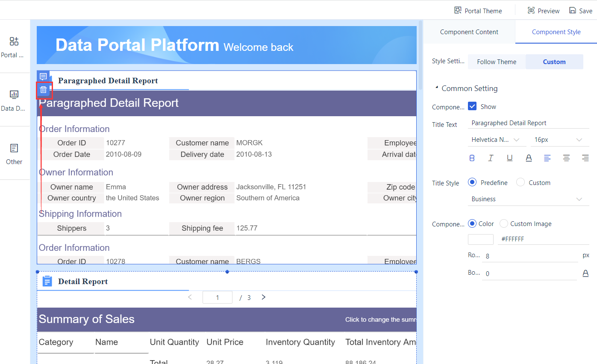Apply font color to the title text
Screen dimensions: 597x364
529,158
